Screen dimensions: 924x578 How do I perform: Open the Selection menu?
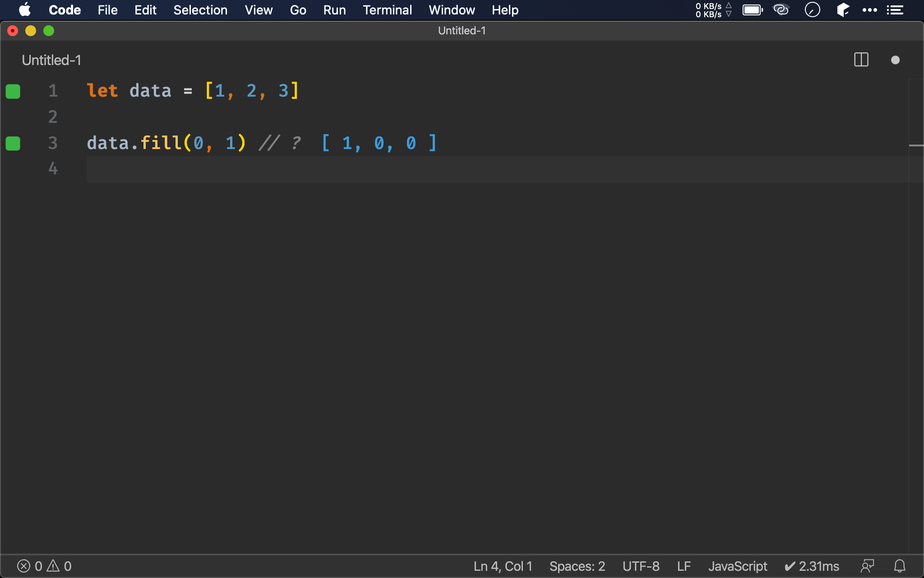tap(200, 10)
